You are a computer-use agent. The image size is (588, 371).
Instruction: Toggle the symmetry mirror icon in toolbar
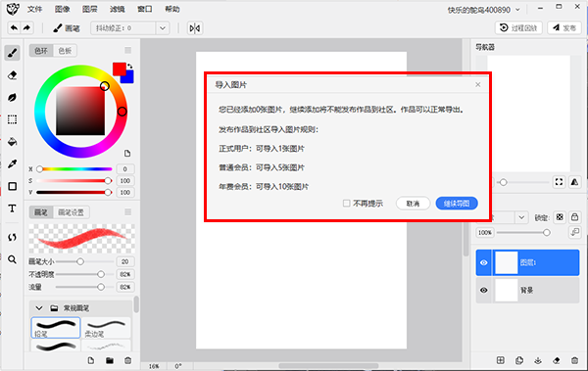click(x=195, y=28)
